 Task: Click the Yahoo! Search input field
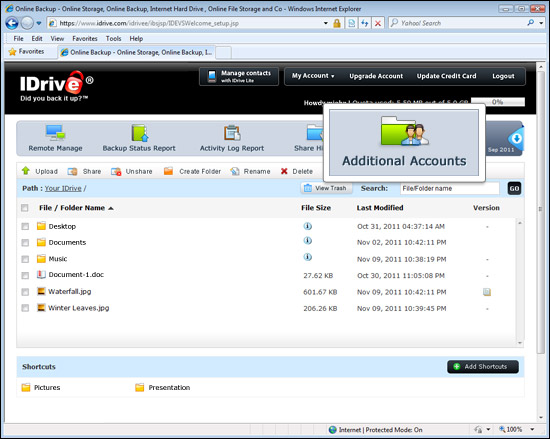(457, 23)
